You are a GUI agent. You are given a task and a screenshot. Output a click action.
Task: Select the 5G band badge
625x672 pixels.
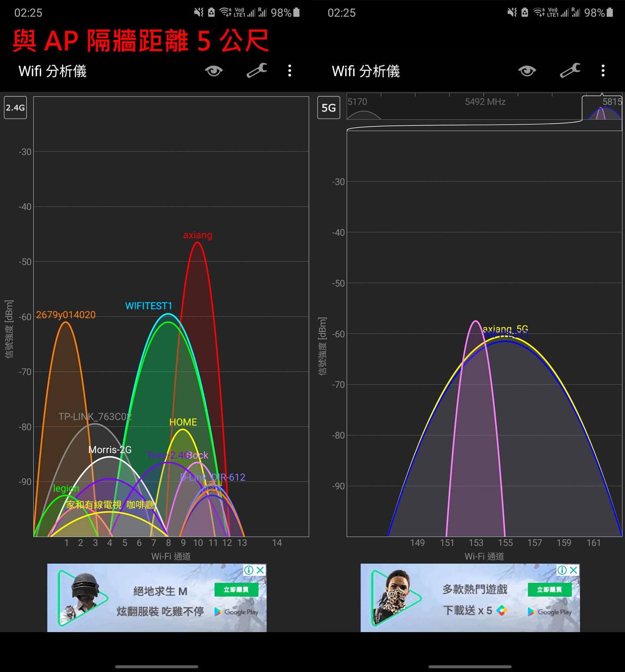329,108
